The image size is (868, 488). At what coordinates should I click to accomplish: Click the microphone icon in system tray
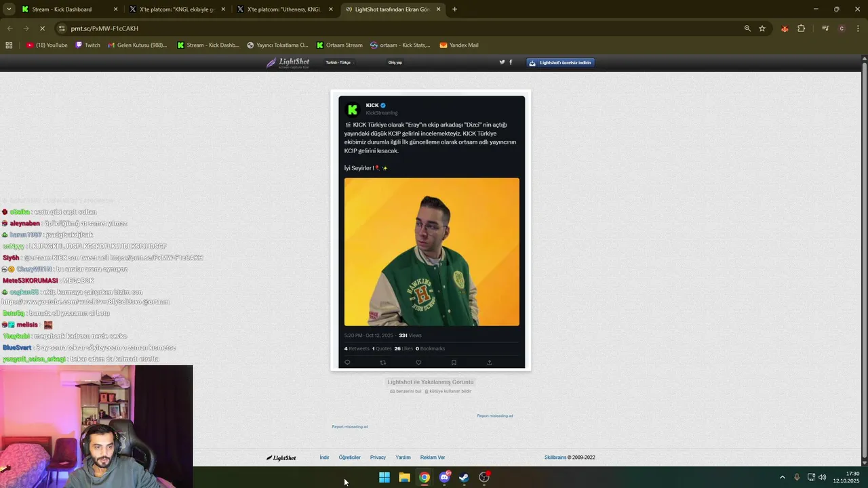tap(797, 477)
